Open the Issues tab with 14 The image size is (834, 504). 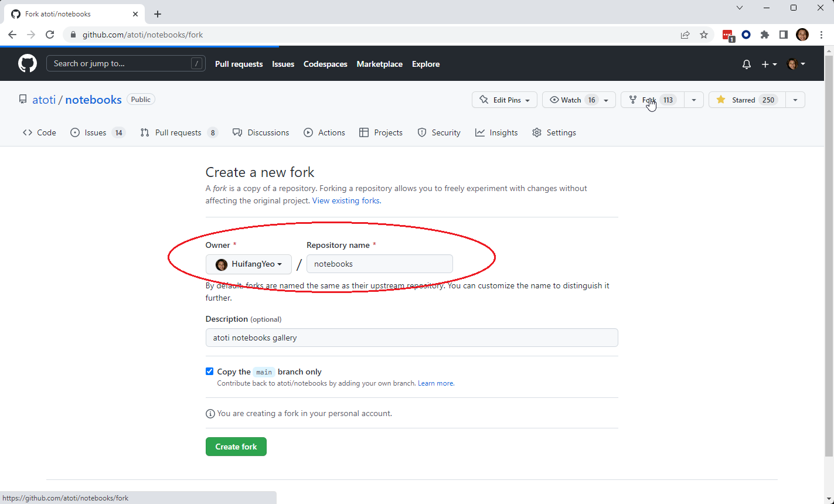[x=98, y=132]
